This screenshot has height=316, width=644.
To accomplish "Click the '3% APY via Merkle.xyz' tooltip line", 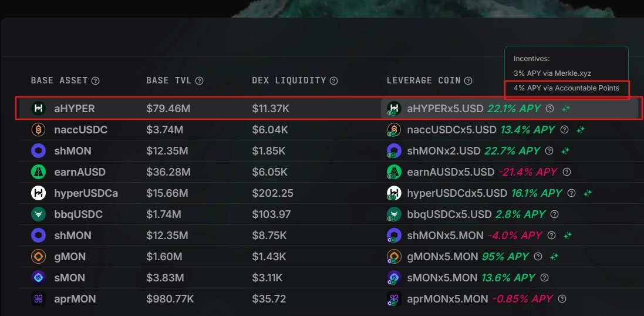I will pos(552,73).
